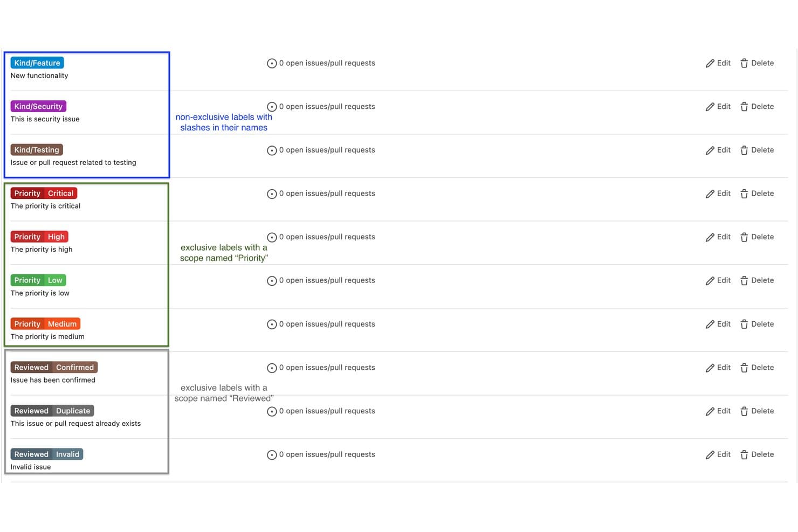798x532 pixels.
Task: View open issues for Priority Medium
Action: coord(321,324)
